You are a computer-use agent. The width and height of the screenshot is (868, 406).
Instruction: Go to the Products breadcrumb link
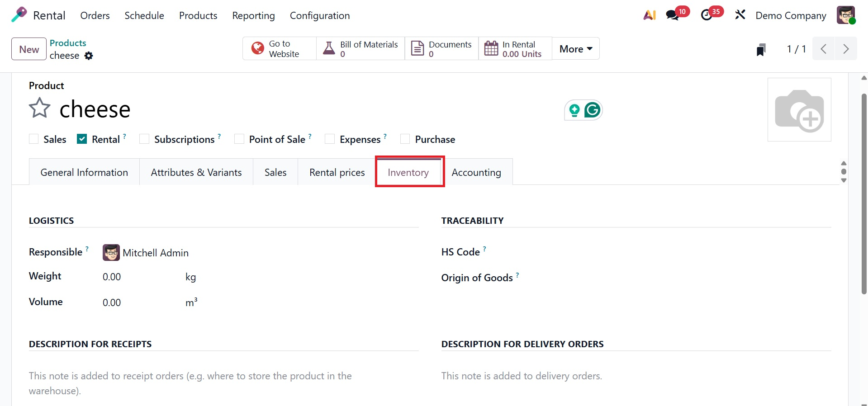pos(68,43)
